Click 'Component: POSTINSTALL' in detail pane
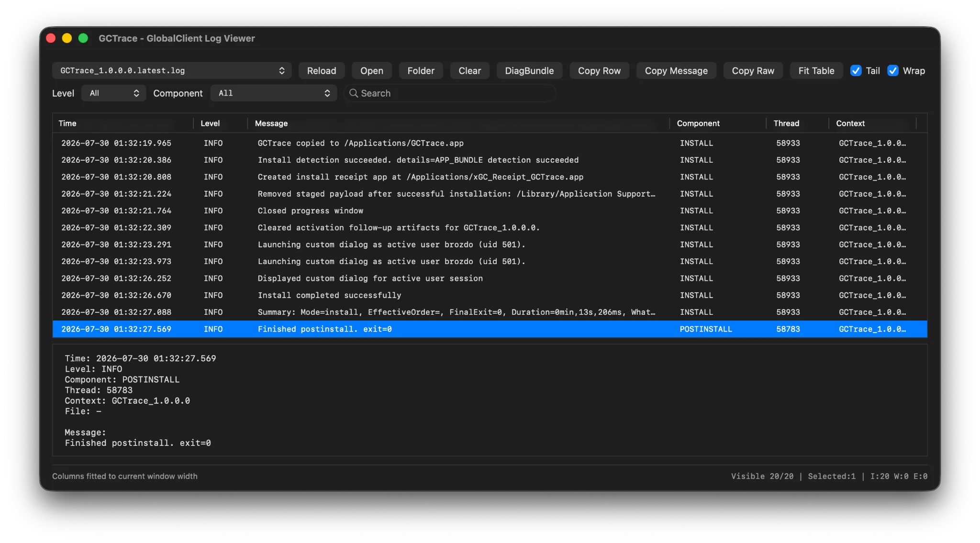The image size is (980, 543). pos(122,379)
